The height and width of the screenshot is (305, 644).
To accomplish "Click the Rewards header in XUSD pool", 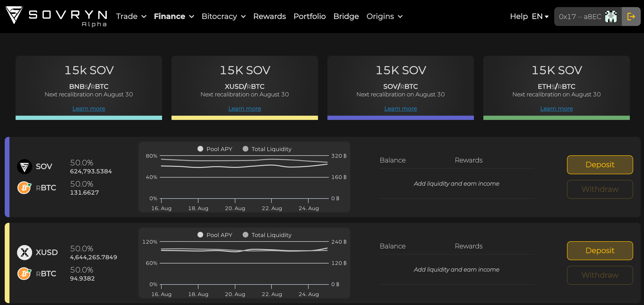I will (468, 246).
